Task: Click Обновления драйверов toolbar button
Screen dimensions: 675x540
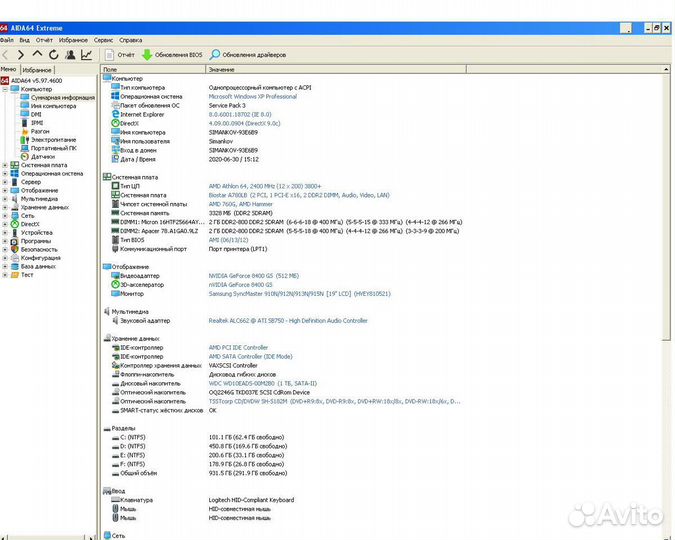Action: coord(248,55)
